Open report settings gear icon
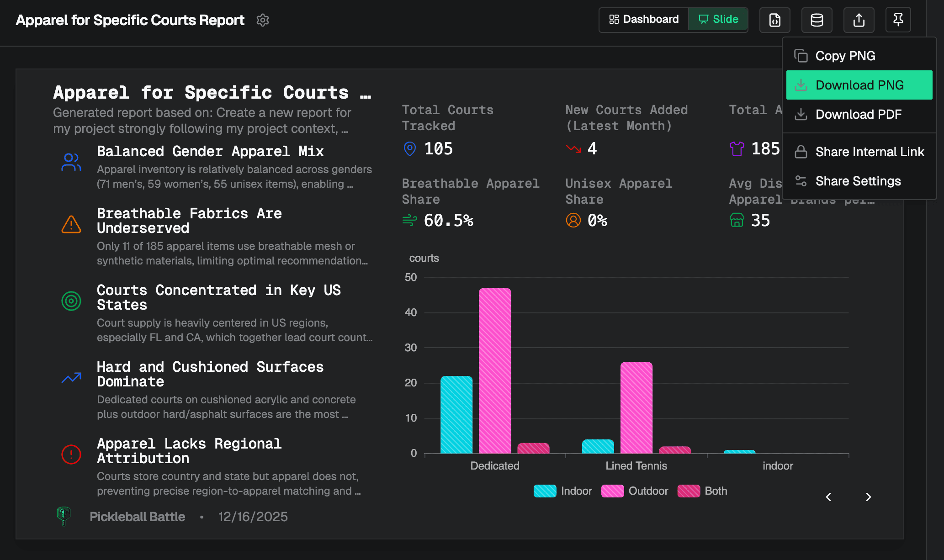The image size is (944, 560). 263,20
